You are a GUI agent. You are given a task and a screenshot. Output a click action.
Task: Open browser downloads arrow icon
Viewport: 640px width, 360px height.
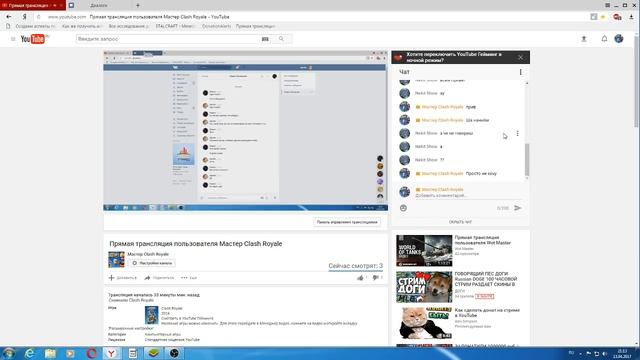click(x=631, y=17)
